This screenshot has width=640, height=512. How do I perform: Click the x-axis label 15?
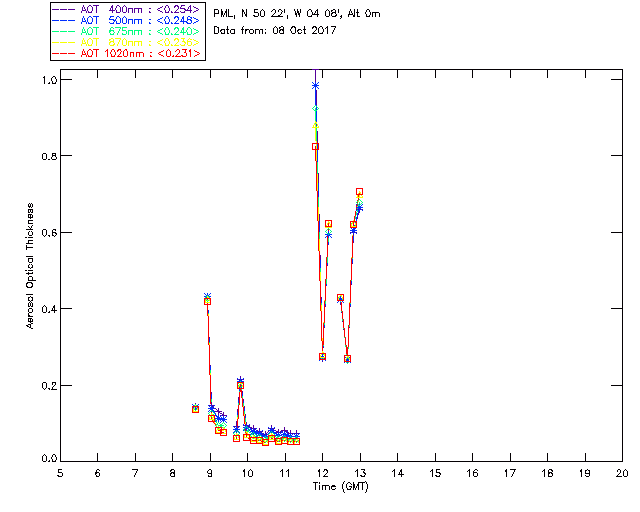(x=435, y=473)
